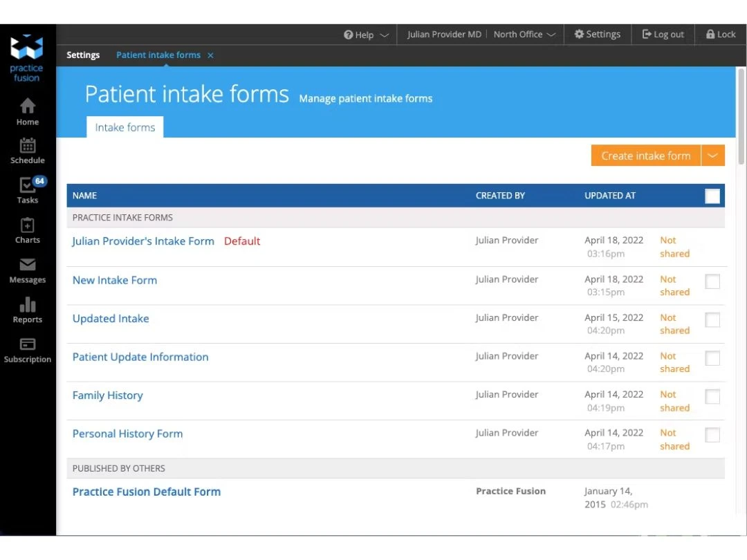This screenshot has height=560, width=747.
Task: Click the PUBLISHED BY OTHERS section heading
Action: point(119,469)
